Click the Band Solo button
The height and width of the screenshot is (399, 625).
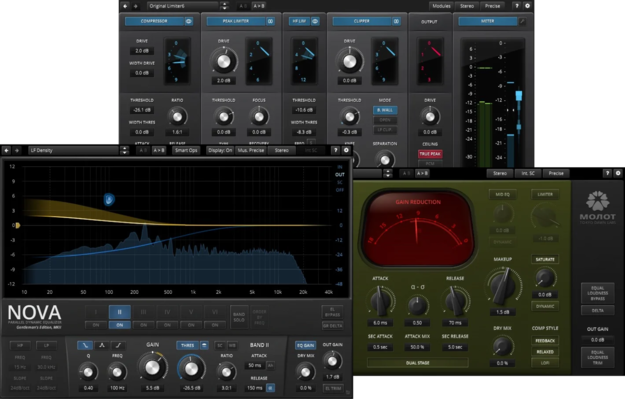(x=239, y=317)
